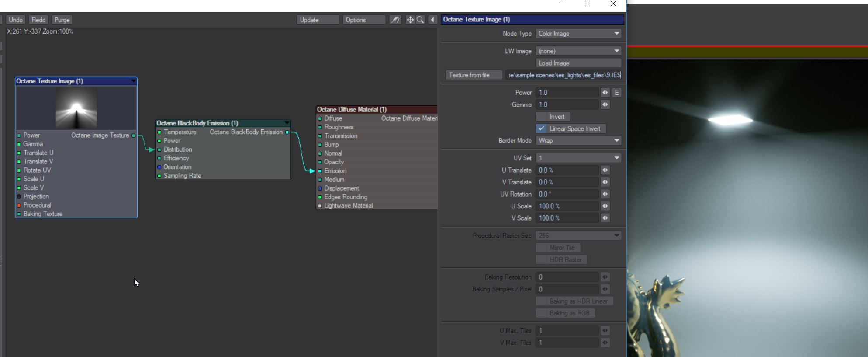Click the Undo button
The width and height of the screenshot is (868, 357).
pos(16,20)
